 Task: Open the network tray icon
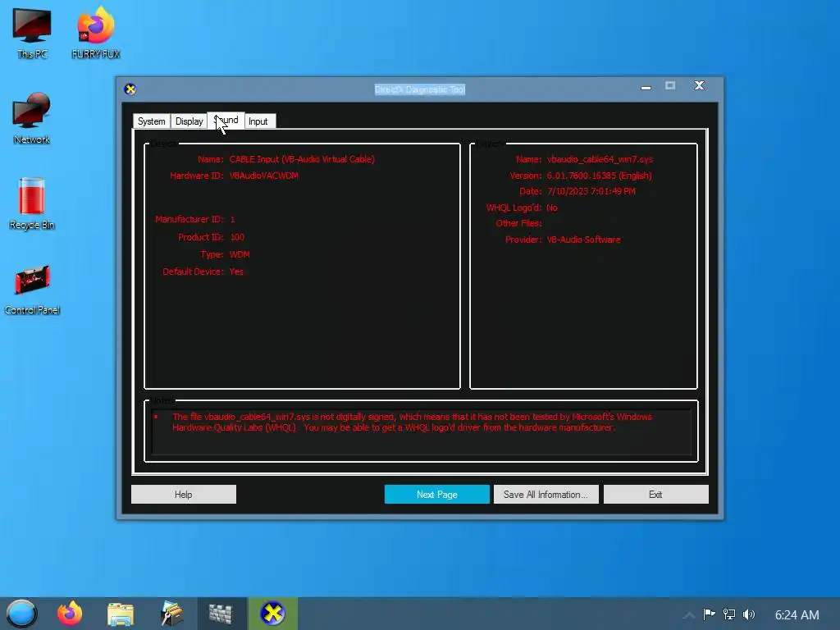click(729, 614)
